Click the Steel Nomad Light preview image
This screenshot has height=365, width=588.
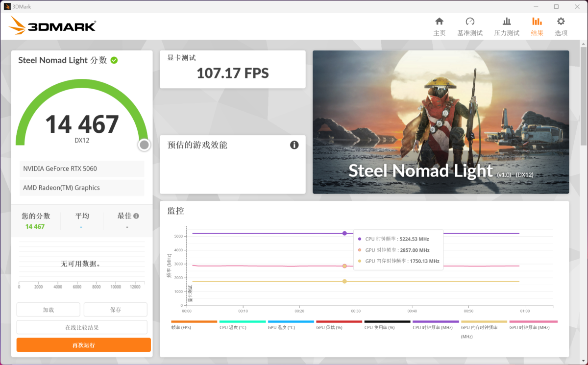pos(441,122)
